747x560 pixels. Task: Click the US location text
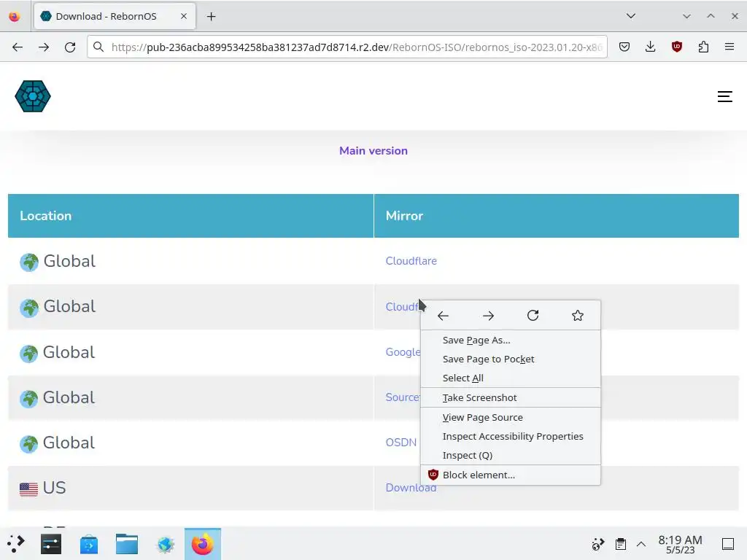54,488
